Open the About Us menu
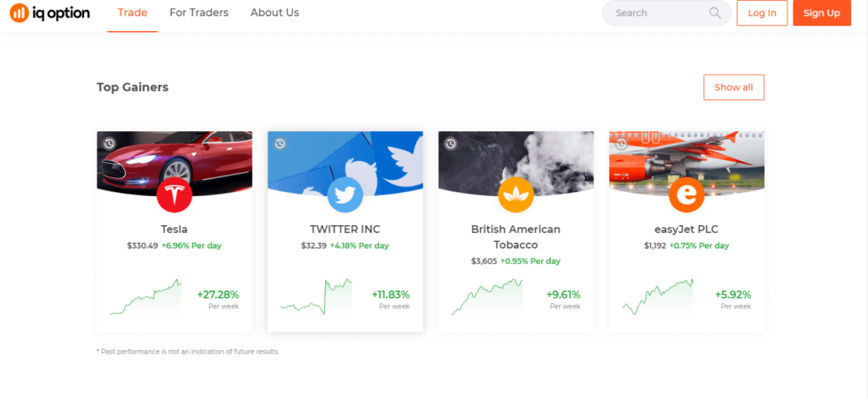 tap(275, 12)
